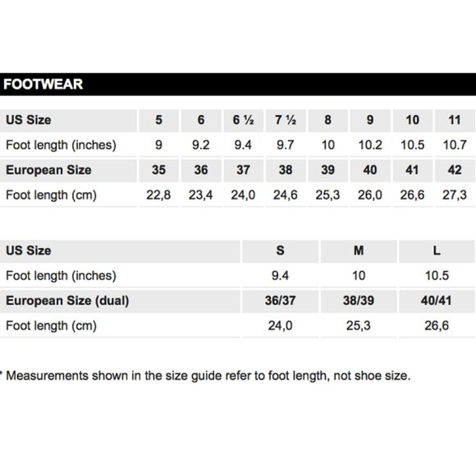Viewport: 476px width, 476px height.
Task: Click the 10.7 inches foot length value
Action: coord(455,145)
